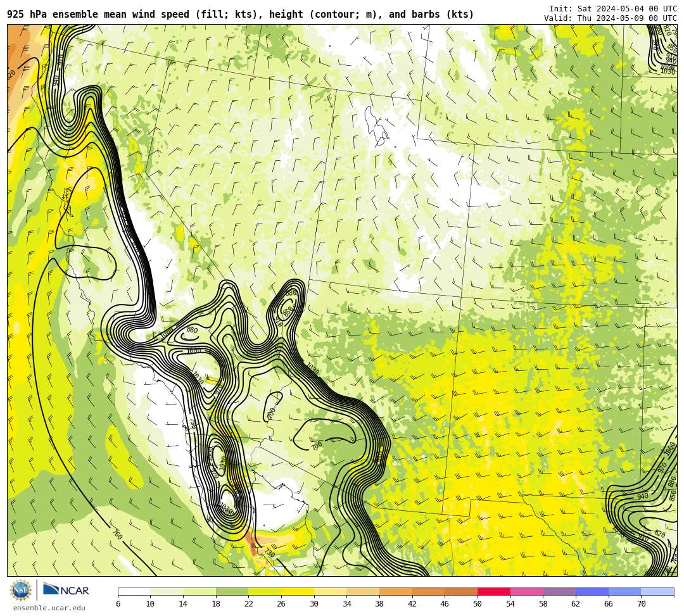The height and width of the screenshot is (616, 684).
Task: Click the NCAR logo
Action: point(66,590)
